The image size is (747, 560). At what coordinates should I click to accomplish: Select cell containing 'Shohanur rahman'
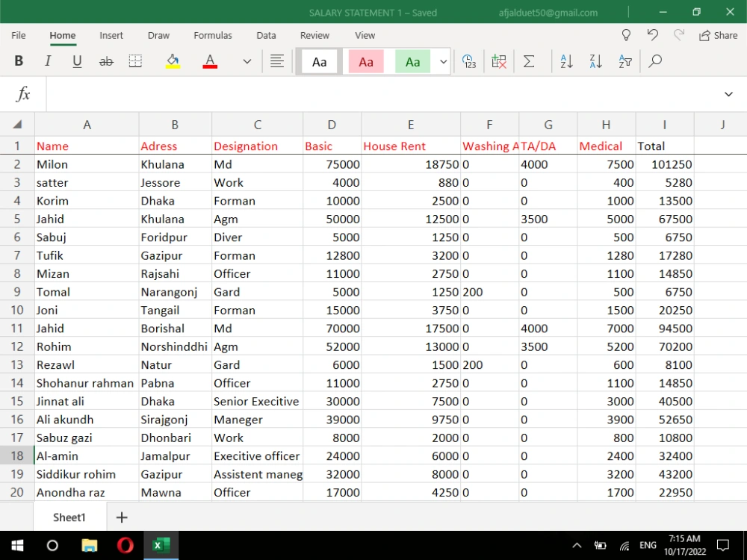[87, 383]
